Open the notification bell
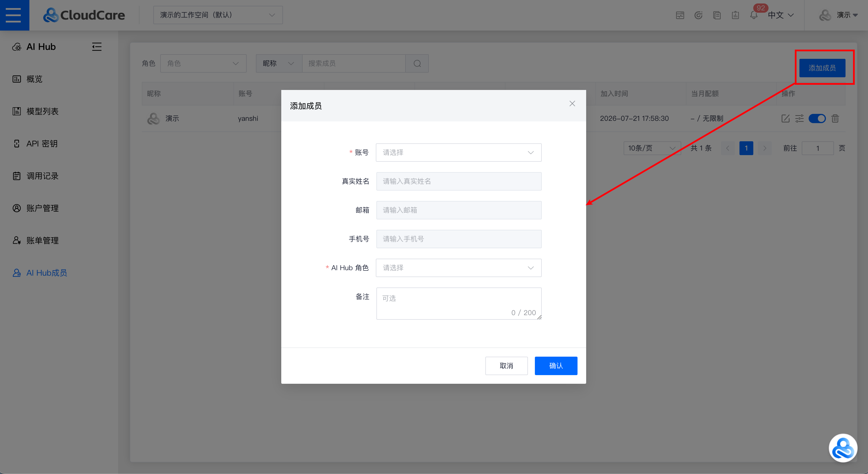Screen dimensions: 868x474 pyautogui.click(x=753, y=15)
